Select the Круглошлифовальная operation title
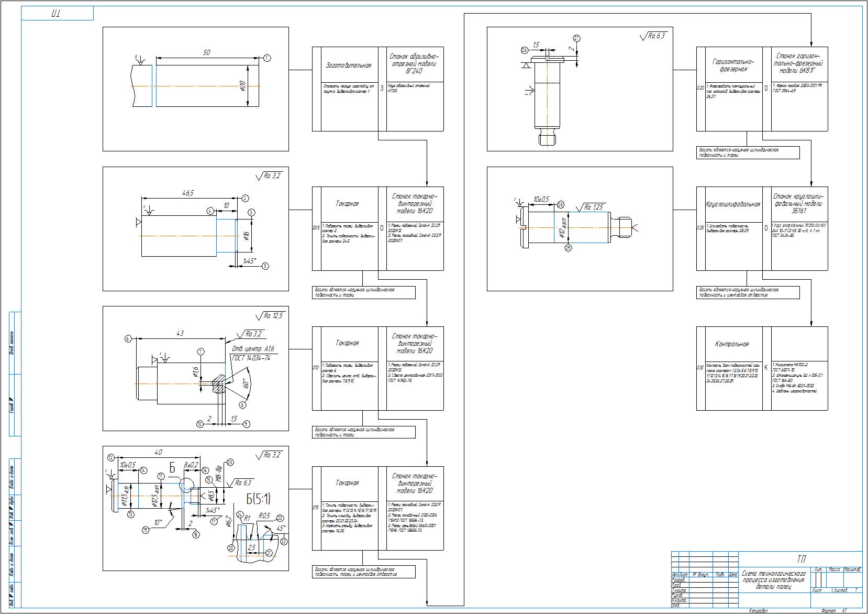868x614 pixels. point(732,204)
